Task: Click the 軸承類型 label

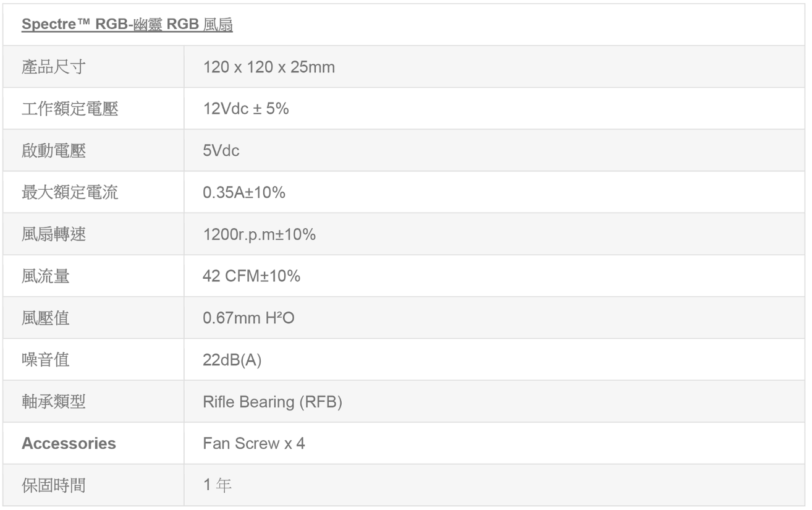Action: [x=53, y=402]
